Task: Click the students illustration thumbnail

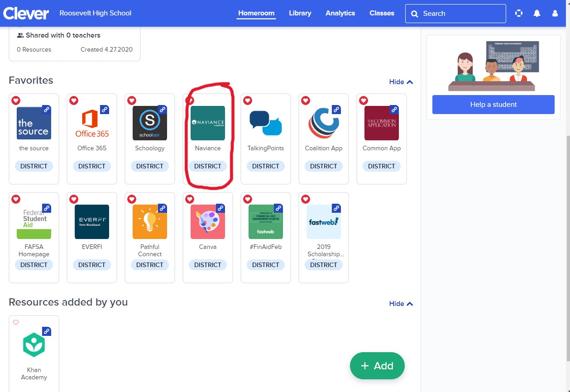Action: [x=493, y=66]
